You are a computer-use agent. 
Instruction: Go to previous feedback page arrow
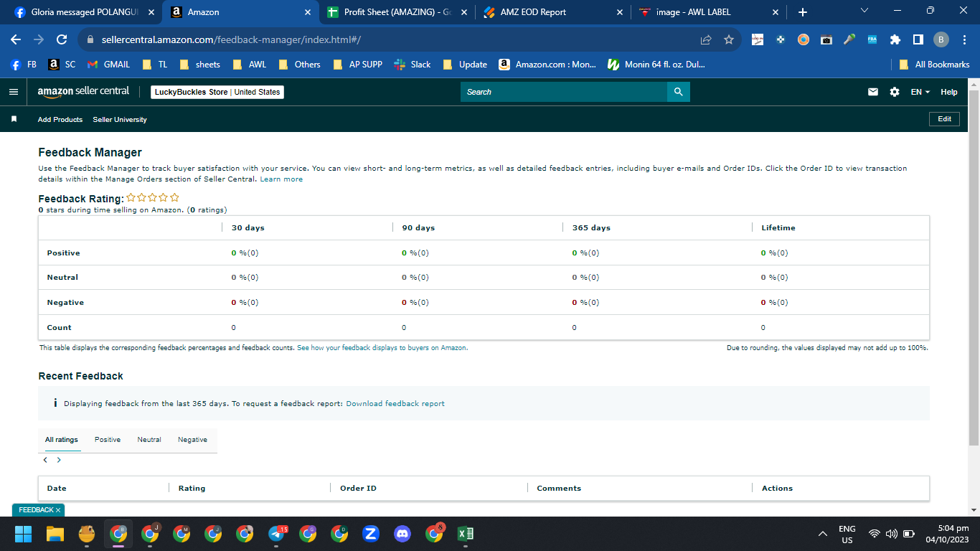pos(45,460)
